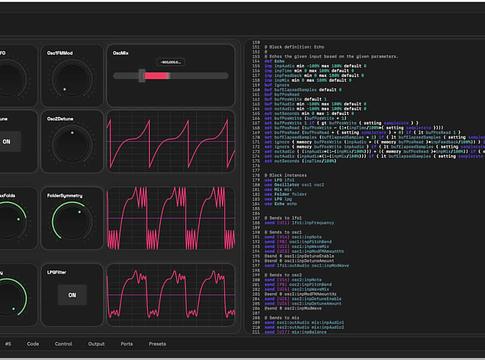This screenshot has width=485, height=360.
Task: Click the green-arc knob left of LPGFilter
Action: [12, 297]
